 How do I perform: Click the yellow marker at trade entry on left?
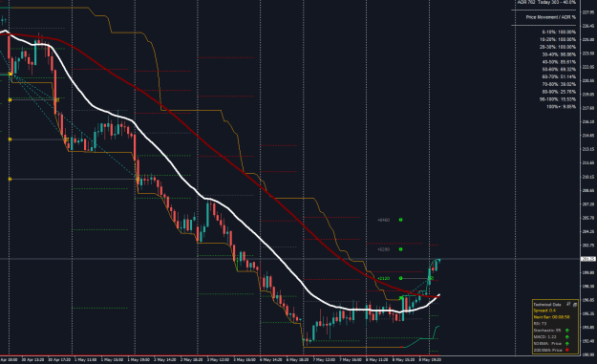tap(11, 74)
